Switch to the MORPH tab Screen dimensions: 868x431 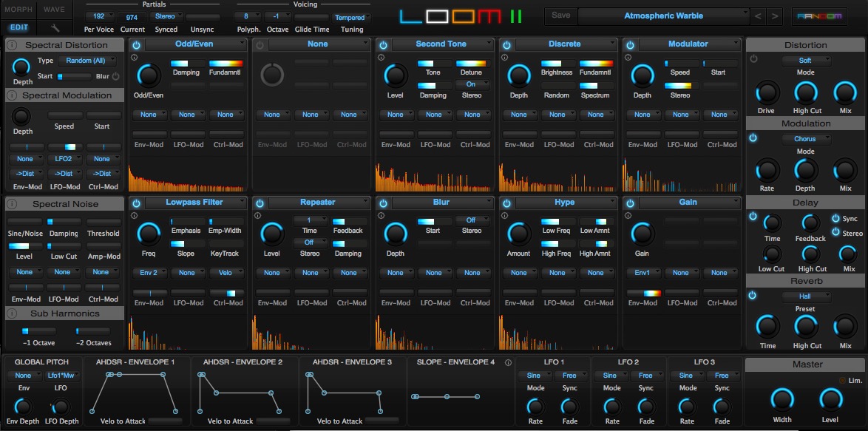pos(18,10)
